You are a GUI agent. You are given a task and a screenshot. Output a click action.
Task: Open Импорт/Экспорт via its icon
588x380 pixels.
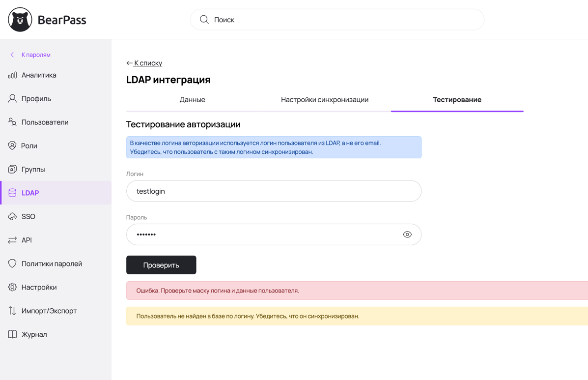(x=12, y=311)
